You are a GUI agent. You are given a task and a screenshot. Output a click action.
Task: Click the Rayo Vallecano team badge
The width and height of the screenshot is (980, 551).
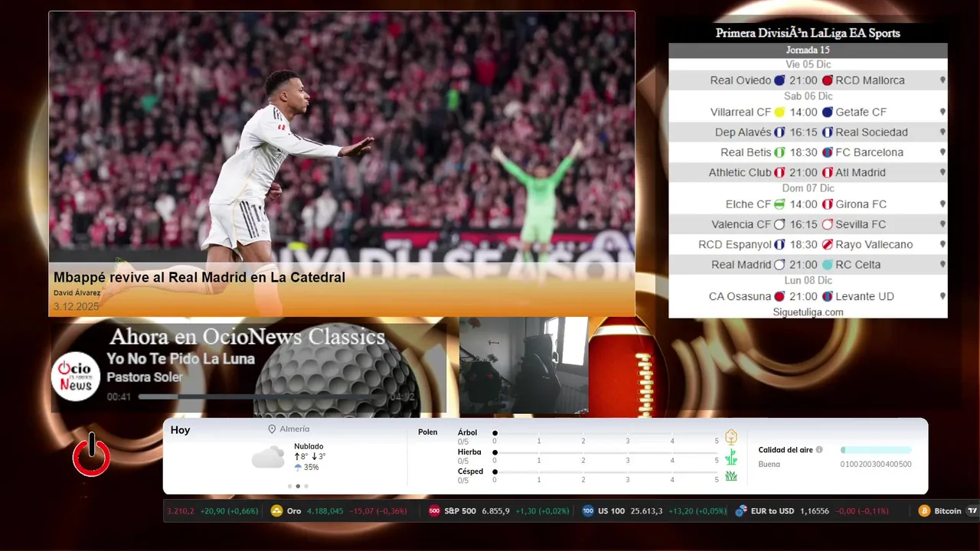(828, 245)
